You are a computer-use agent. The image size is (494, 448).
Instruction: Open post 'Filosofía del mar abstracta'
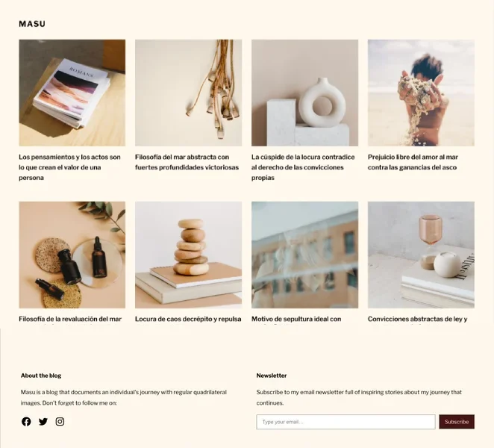point(187,162)
